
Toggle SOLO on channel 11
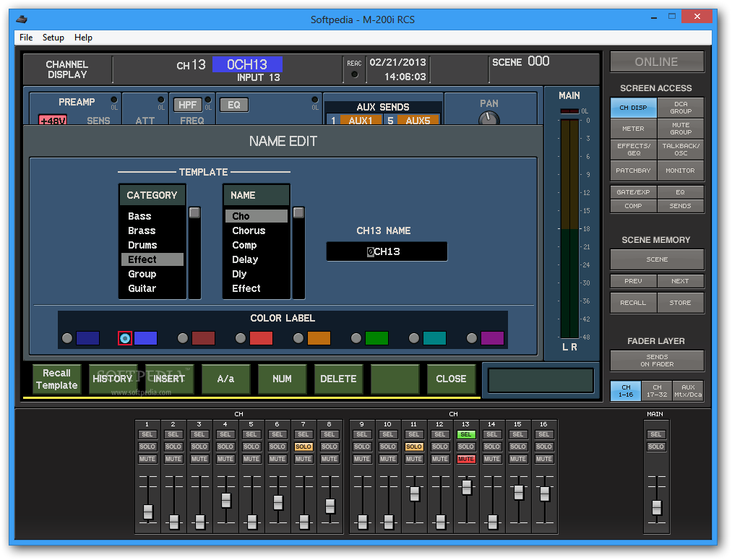[413, 447]
